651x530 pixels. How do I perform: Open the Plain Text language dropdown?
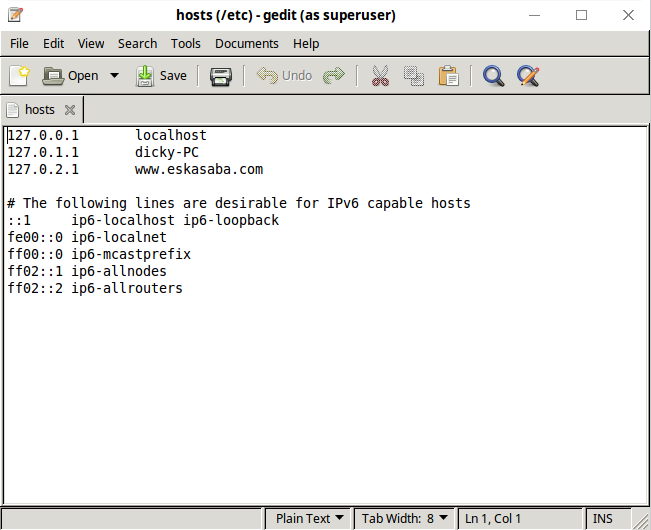(x=309, y=518)
